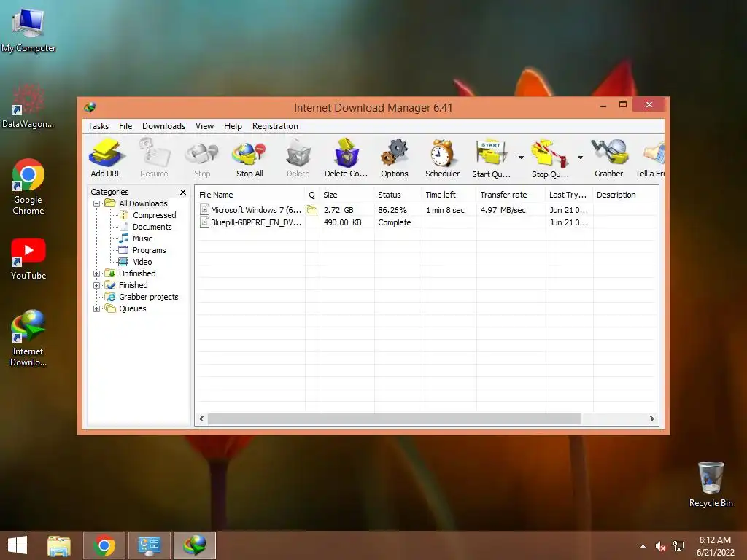Click the Complete status cell
Image resolution: width=747 pixels, height=560 pixels.
[395, 222]
